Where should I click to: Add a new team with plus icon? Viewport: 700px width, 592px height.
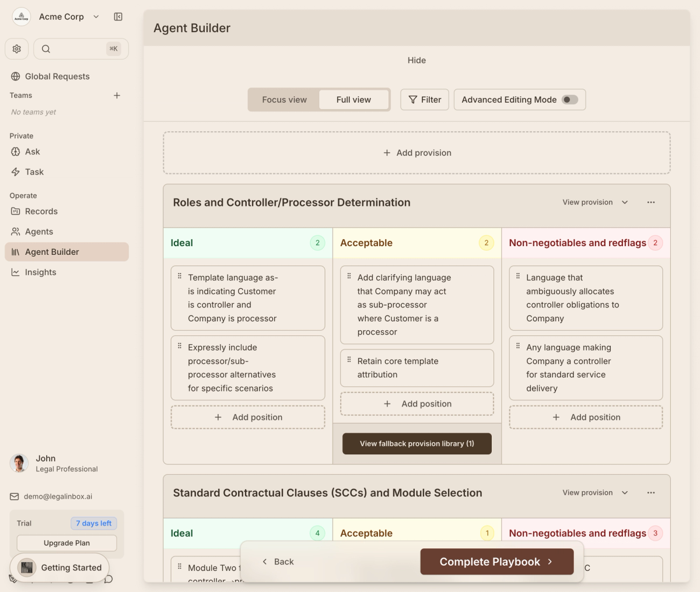[117, 96]
